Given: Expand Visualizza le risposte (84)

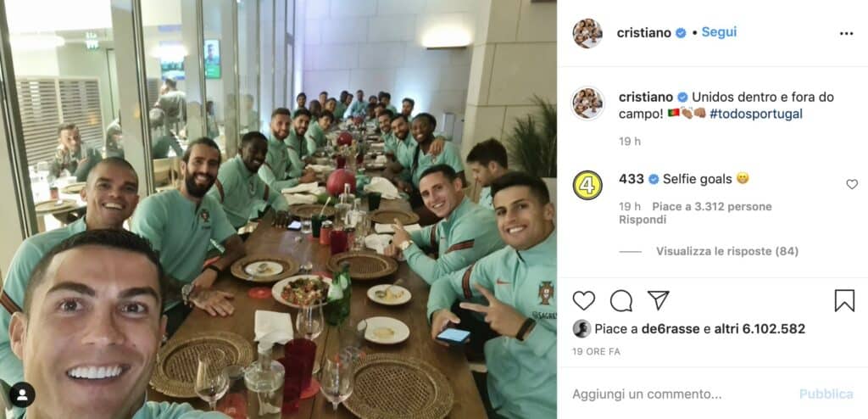Looking at the screenshot, I should click(726, 251).
